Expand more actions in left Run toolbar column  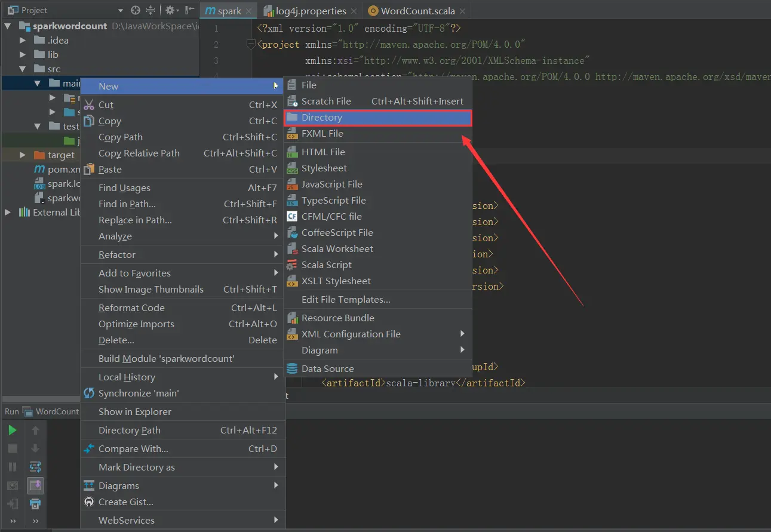coord(13,521)
